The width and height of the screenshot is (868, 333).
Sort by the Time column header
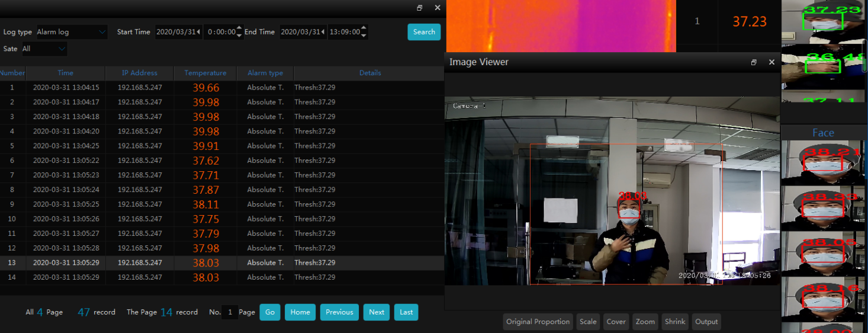[66, 73]
